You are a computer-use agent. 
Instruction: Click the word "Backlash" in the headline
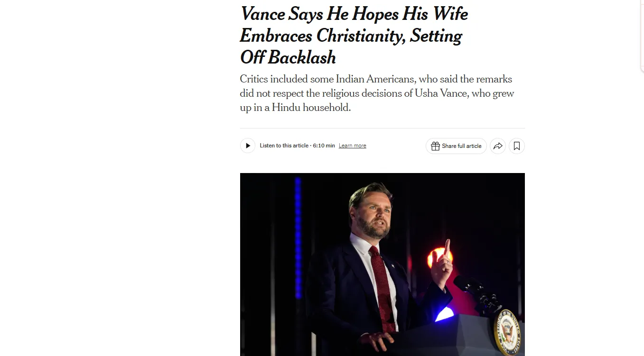pos(302,57)
